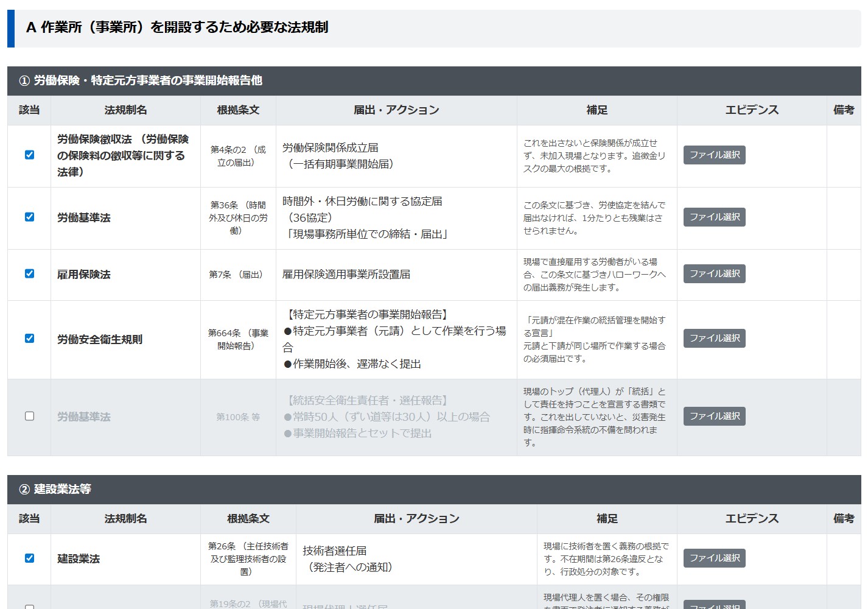Toggle the 建設業法 第26条 row checkbox
The height and width of the screenshot is (609, 868).
[29, 558]
